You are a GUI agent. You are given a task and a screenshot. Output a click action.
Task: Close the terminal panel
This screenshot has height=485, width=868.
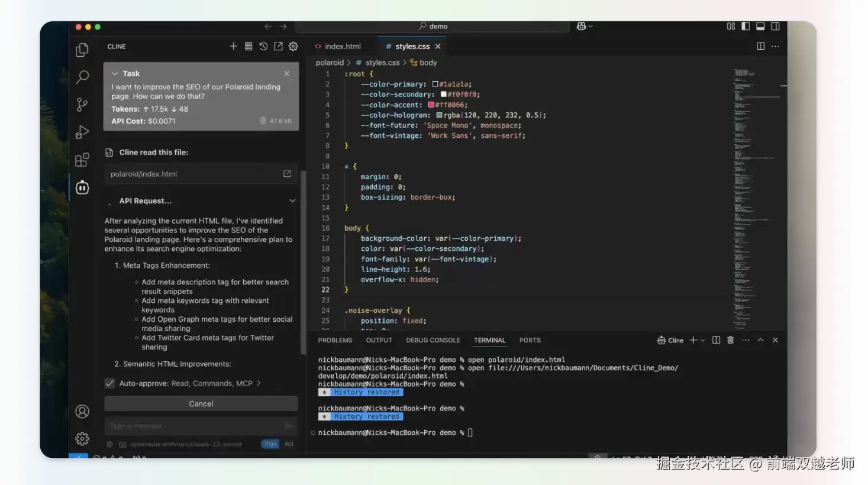(x=775, y=340)
